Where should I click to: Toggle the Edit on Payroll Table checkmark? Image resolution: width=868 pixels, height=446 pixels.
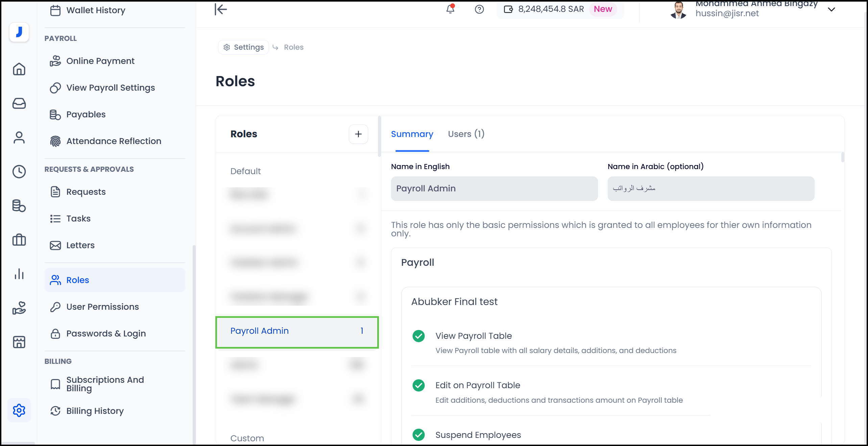(418, 385)
